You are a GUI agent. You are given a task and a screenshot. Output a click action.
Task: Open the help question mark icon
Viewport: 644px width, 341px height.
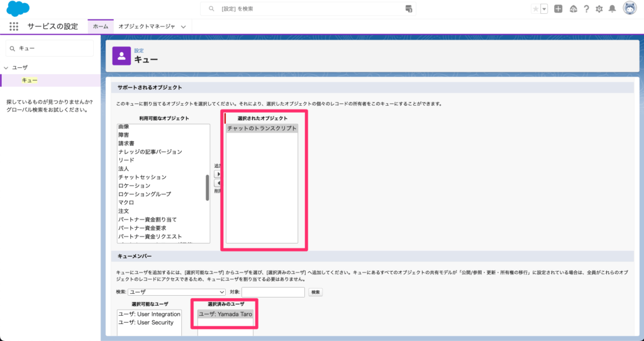pos(586,9)
